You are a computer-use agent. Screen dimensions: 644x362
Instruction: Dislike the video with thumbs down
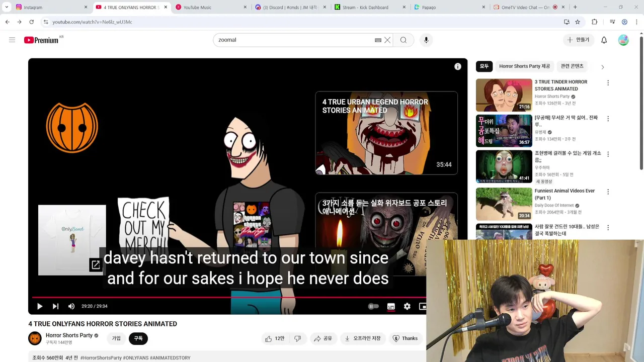298,339
